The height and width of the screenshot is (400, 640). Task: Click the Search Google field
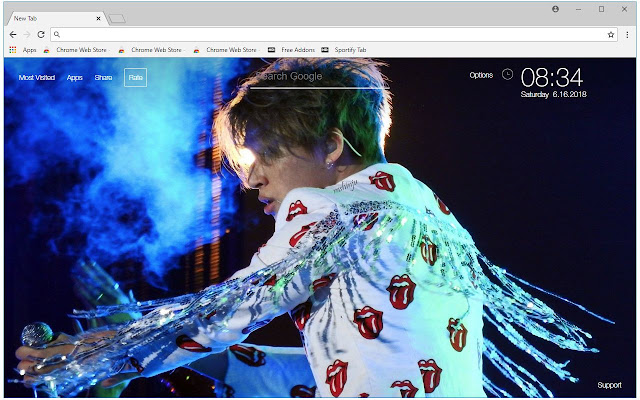point(320,77)
